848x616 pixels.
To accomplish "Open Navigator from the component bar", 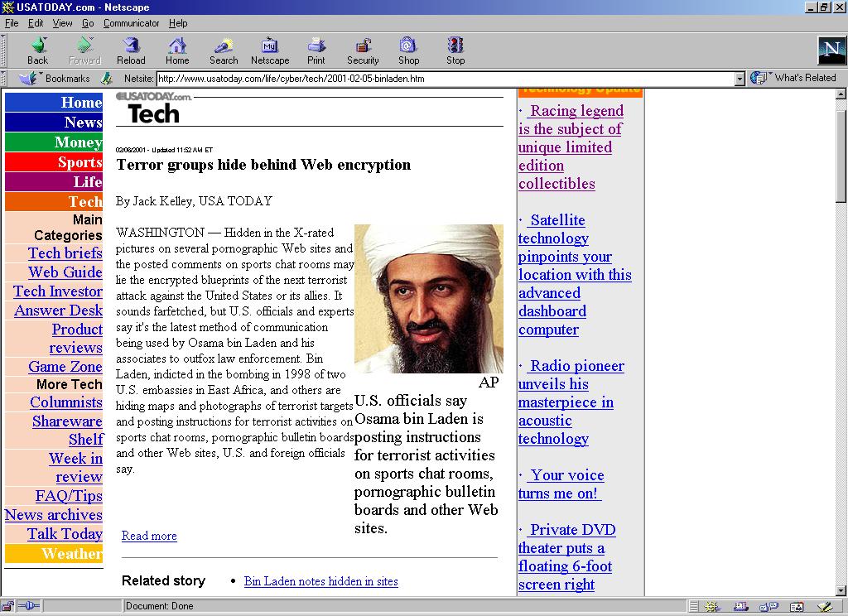I will click(x=711, y=607).
